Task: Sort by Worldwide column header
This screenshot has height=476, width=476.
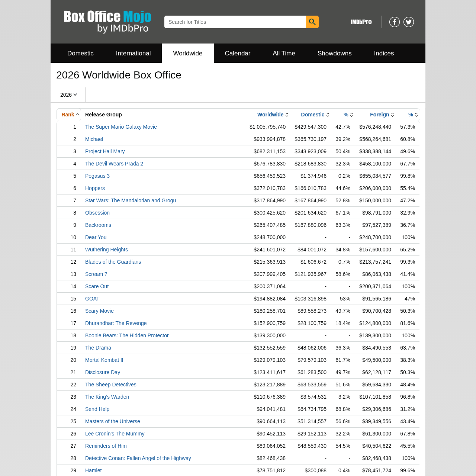Action: pyautogui.click(x=273, y=115)
